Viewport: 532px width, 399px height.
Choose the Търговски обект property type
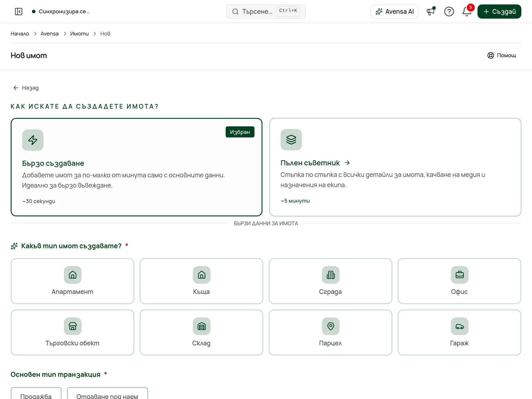click(x=72, y=332)
